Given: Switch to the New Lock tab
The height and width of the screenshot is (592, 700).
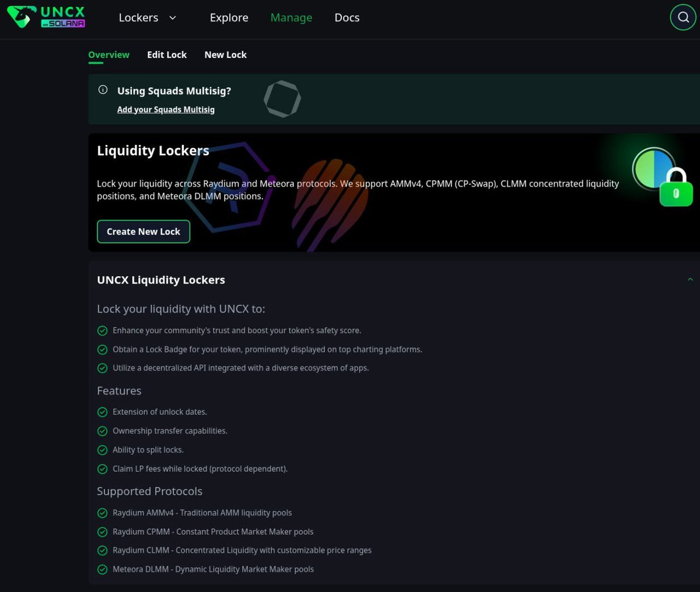Looking at the screenshot, I should tap(225, 54).
